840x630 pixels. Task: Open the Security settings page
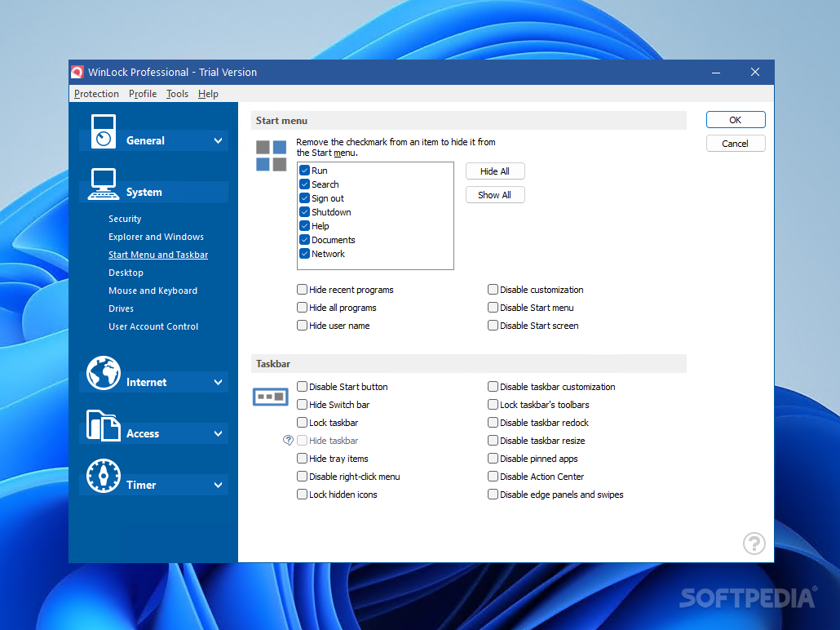tap(125, 219)
